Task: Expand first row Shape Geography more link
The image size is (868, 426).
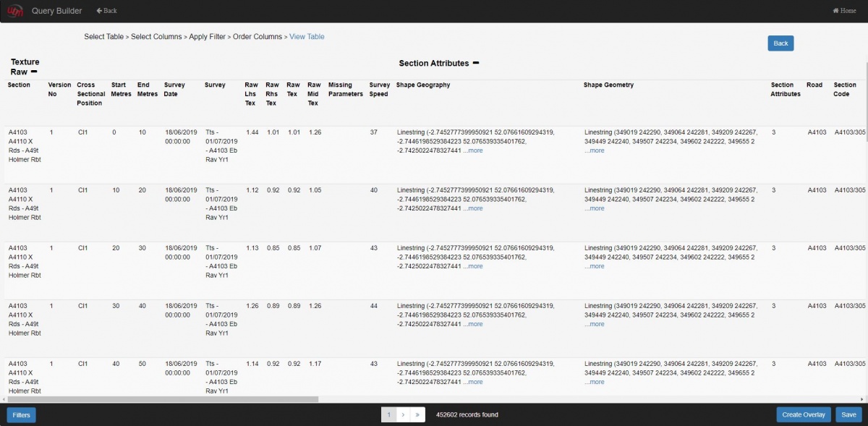Action: tap(473, 150)
